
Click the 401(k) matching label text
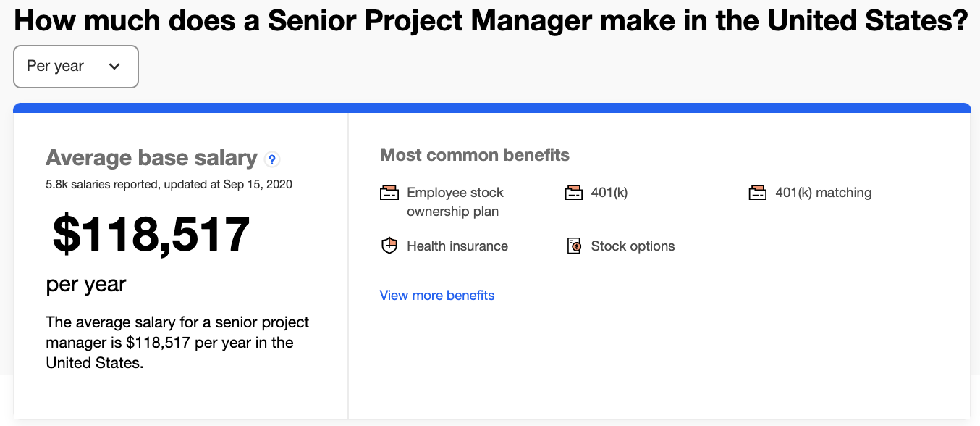pyautogui.click(x=823, y=193)
